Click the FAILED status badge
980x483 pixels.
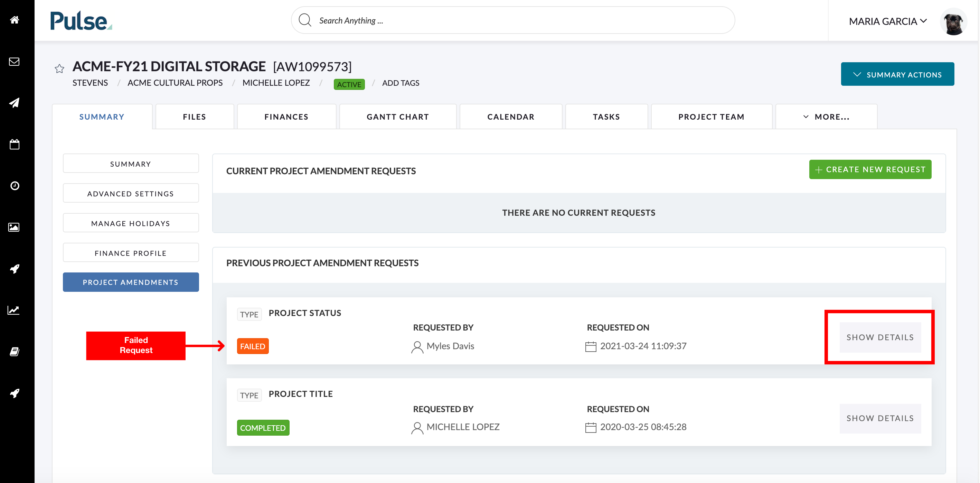point(253,346)
